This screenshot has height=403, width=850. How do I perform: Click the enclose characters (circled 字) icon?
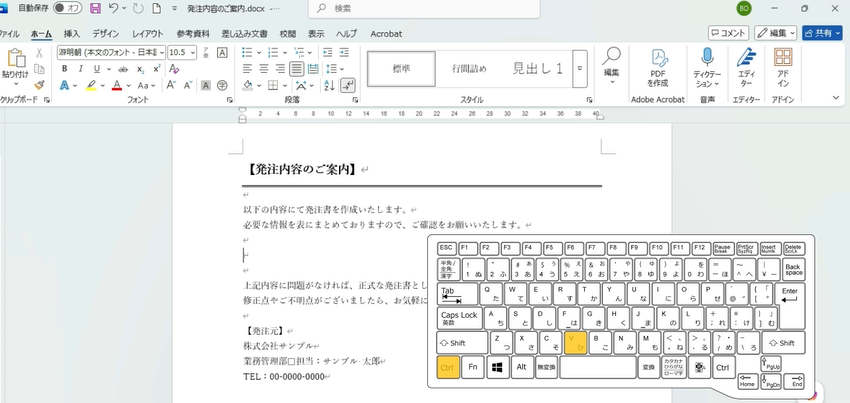(222, 85)
